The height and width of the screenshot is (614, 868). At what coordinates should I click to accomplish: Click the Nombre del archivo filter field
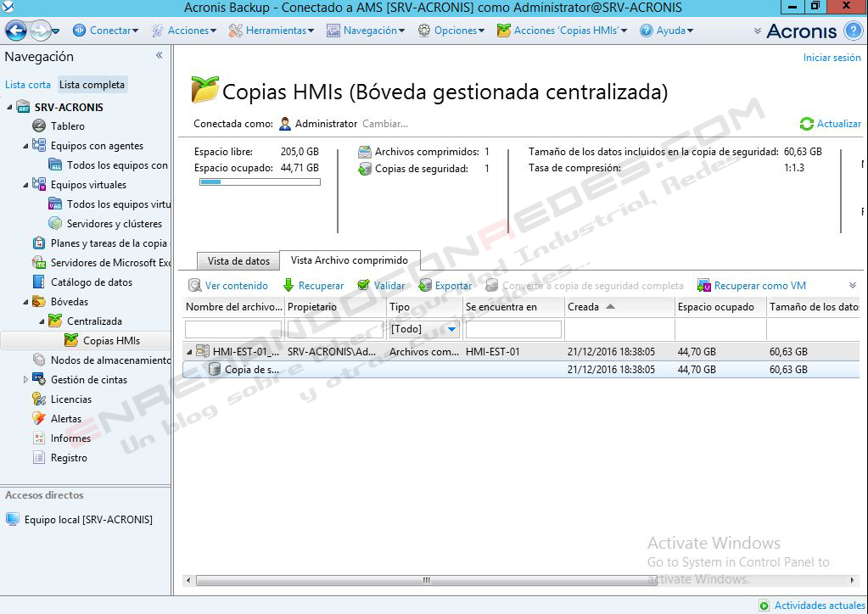[232, 329]
